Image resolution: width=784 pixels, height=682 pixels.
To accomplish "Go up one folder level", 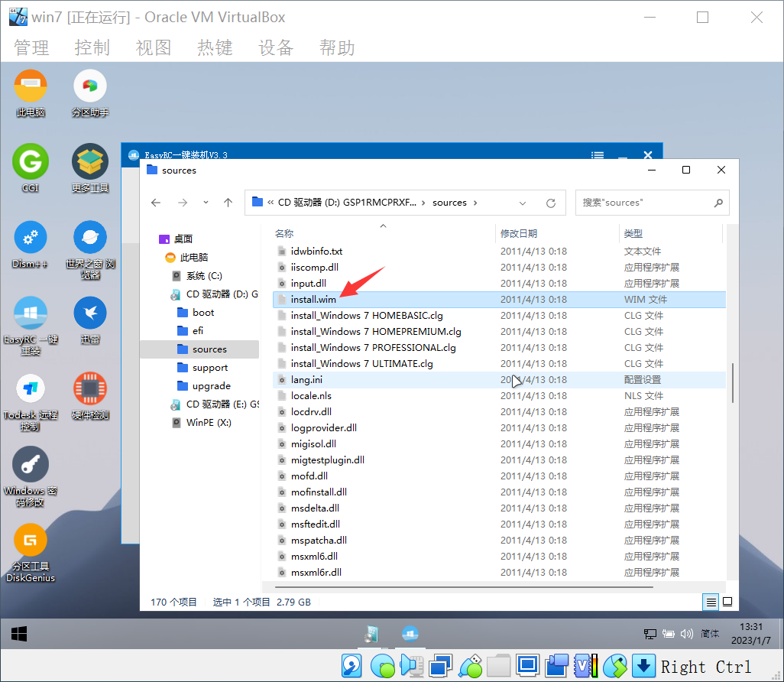I will coord(228,203).
